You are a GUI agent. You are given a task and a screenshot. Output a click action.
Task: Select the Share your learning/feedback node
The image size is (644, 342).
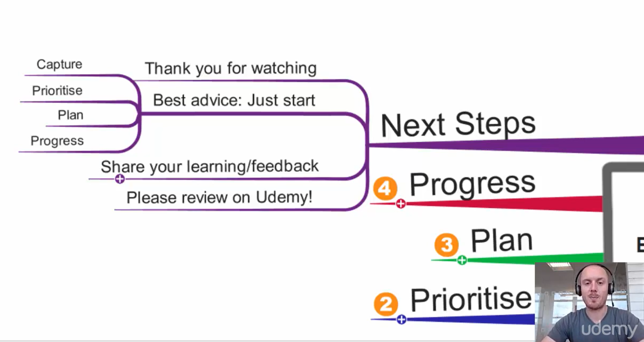(x=210, y=166)
